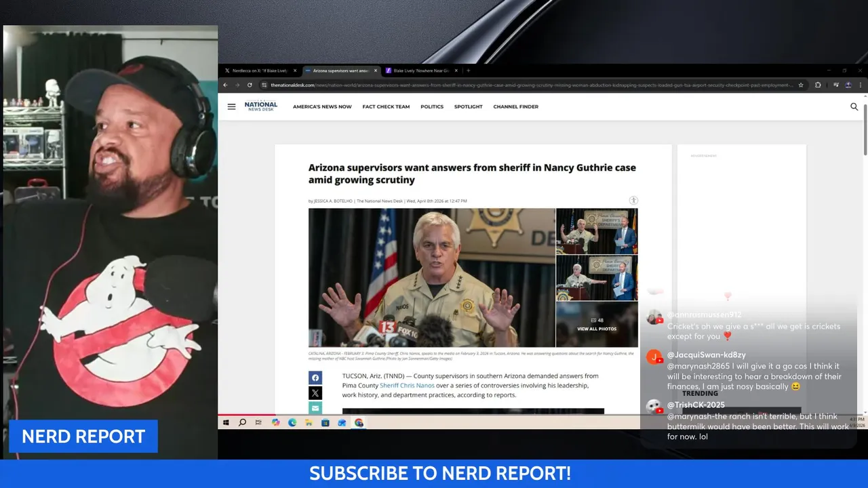Open the Outlook mail taskbar icon

click(x=342, y=422)
